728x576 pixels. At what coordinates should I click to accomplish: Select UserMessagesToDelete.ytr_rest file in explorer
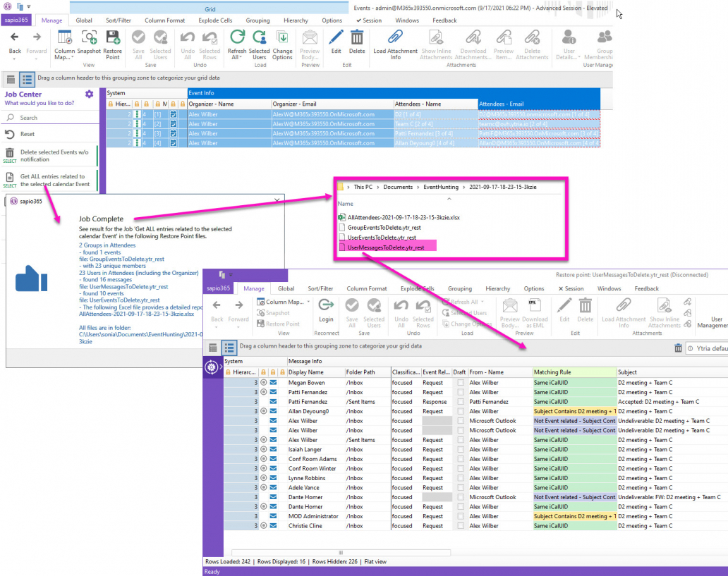pos(386,247)
